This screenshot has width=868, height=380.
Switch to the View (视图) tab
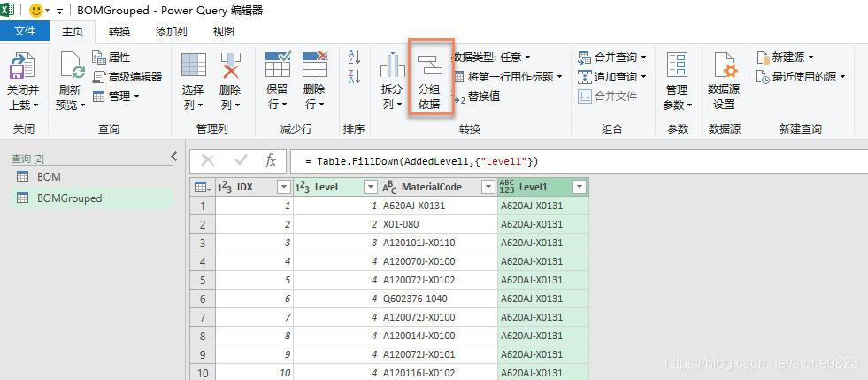click(x=224, y=31)
